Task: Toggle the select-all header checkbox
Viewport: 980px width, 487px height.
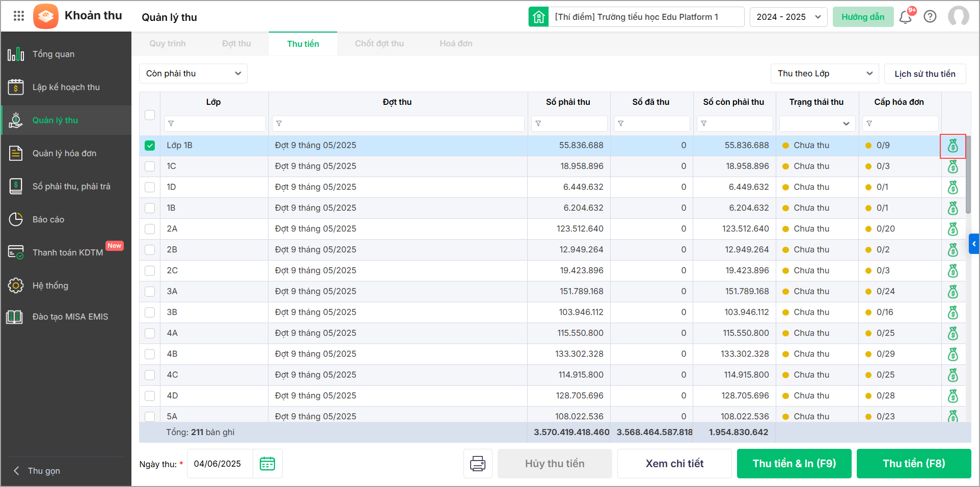Action: 150,114
